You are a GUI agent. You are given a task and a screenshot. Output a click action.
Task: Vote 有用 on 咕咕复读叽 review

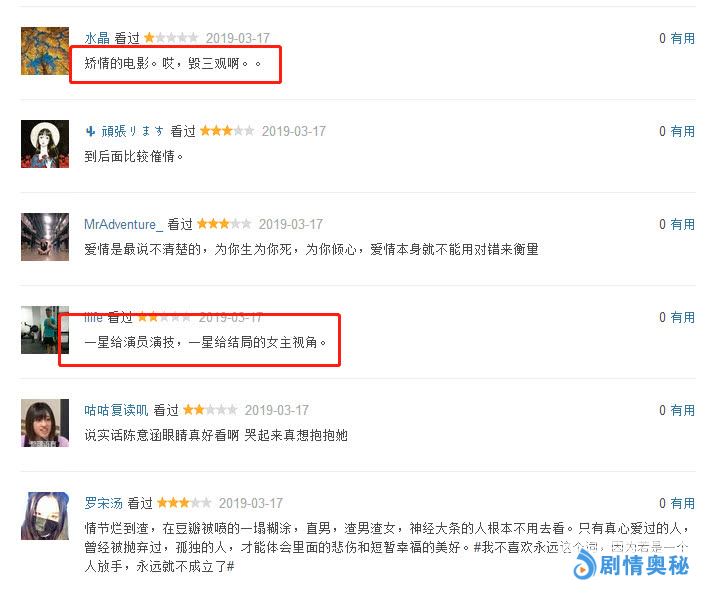coord(682,410)
